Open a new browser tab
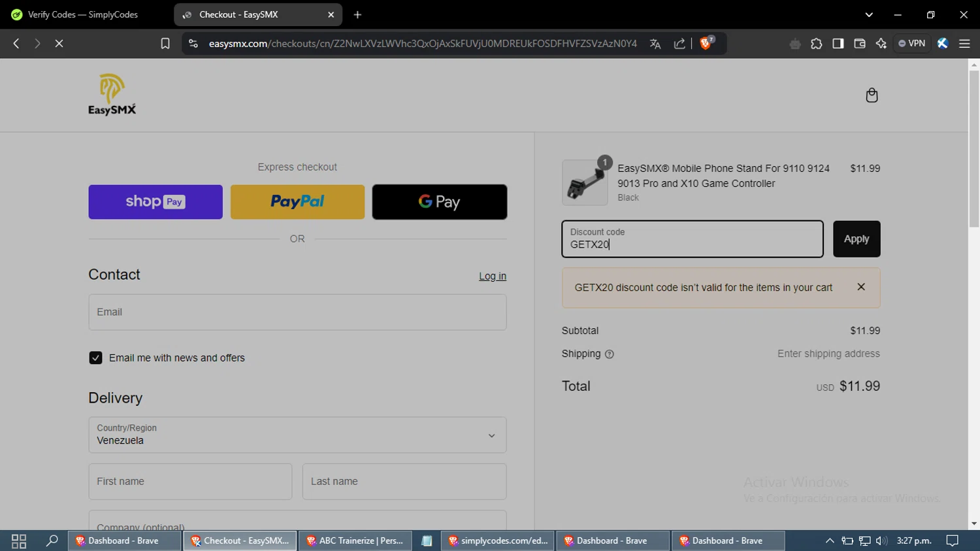Viewport: 980px width, 551px height. [x=357, y=14]
